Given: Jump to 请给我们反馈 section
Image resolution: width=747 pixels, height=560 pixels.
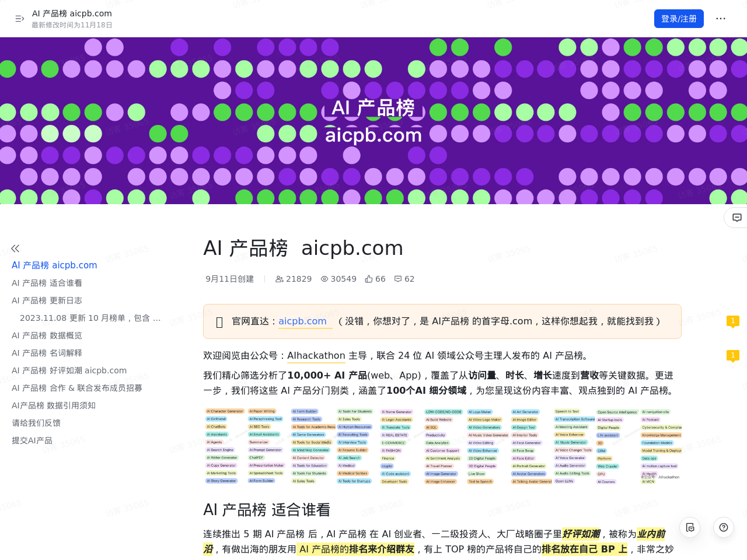Looking at the screenshot, I should pyautogui.click(x=36, y=423).
